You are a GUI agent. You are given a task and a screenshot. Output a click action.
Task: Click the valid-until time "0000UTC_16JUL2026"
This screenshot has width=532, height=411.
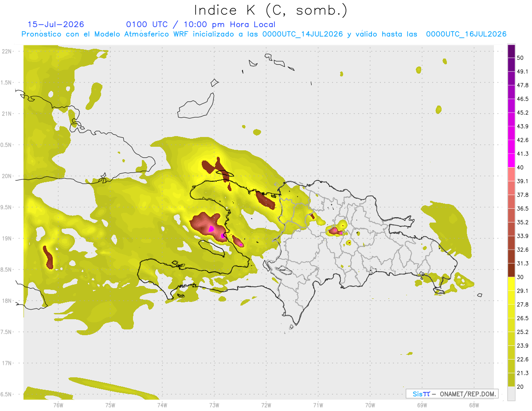point(466,34)
